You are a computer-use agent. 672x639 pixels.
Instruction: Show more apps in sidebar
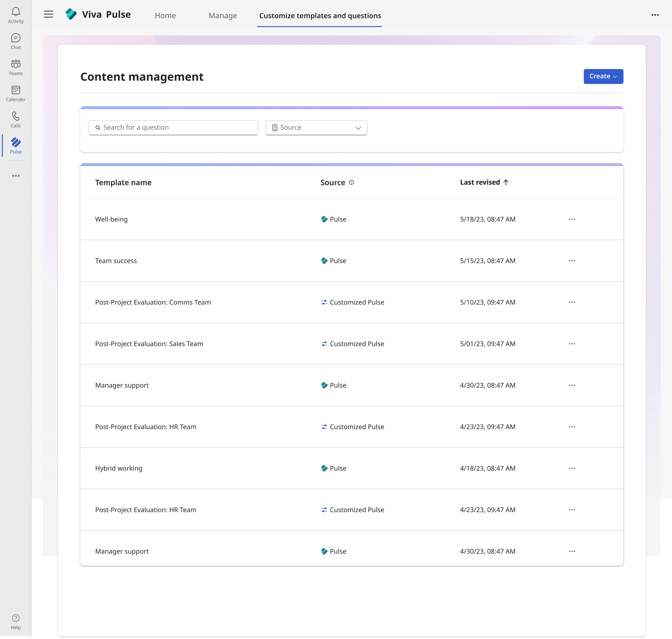[x=16, y=176]
